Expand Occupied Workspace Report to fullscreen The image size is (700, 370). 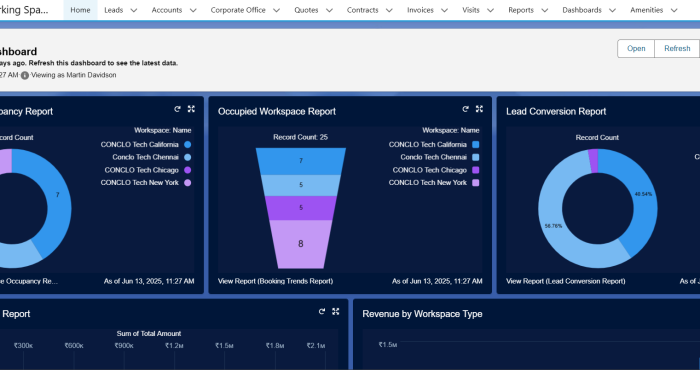point(479,109)
